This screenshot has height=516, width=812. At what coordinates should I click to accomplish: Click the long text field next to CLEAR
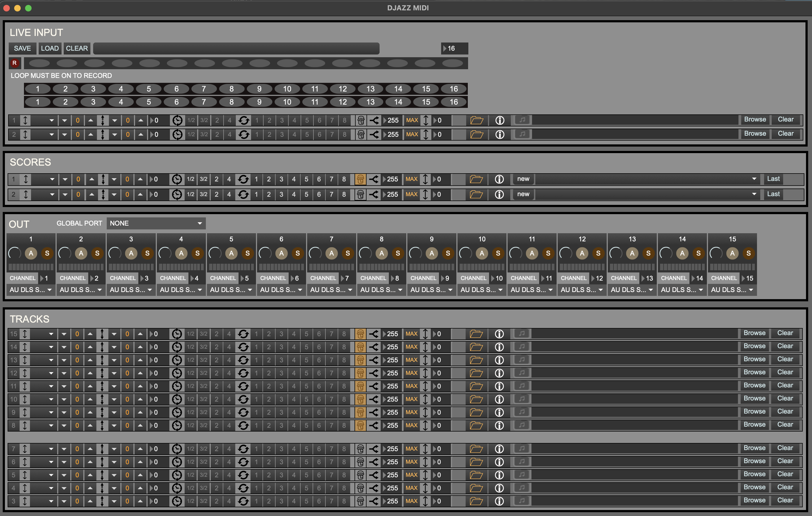point(236,48)
